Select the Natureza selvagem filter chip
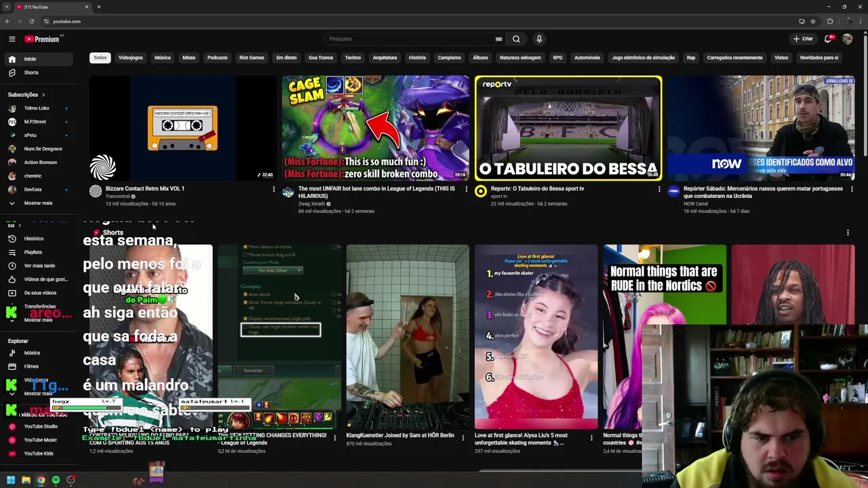This screenshot has width=868, height=488. (x=520, y=58)
